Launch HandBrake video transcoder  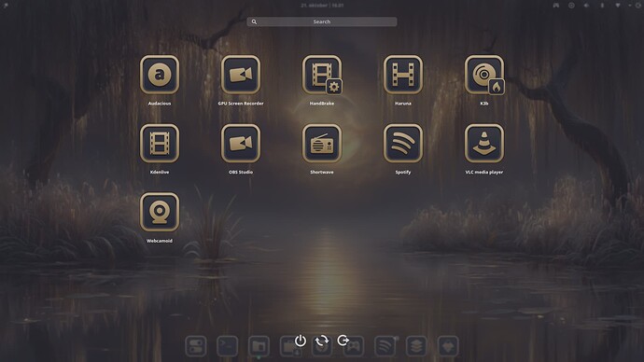[322, 75]
